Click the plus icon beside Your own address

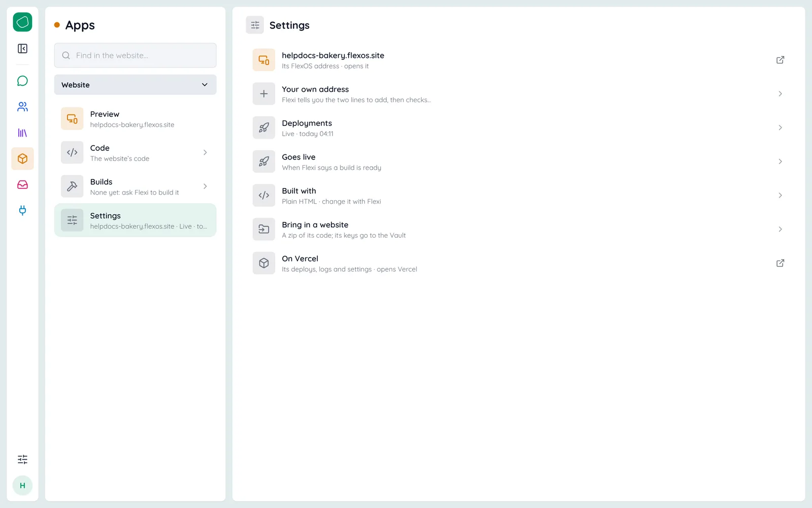pos(264,94)
